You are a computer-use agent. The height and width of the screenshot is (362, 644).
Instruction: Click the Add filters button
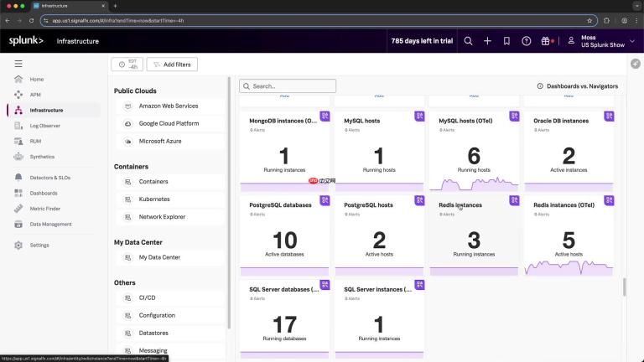[x=172, y=65]
